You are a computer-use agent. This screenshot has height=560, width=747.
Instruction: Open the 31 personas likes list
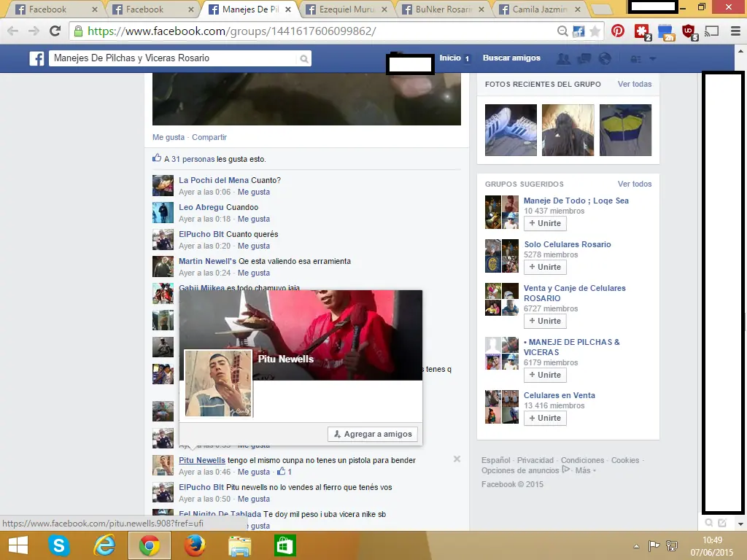tap(193, 159)
